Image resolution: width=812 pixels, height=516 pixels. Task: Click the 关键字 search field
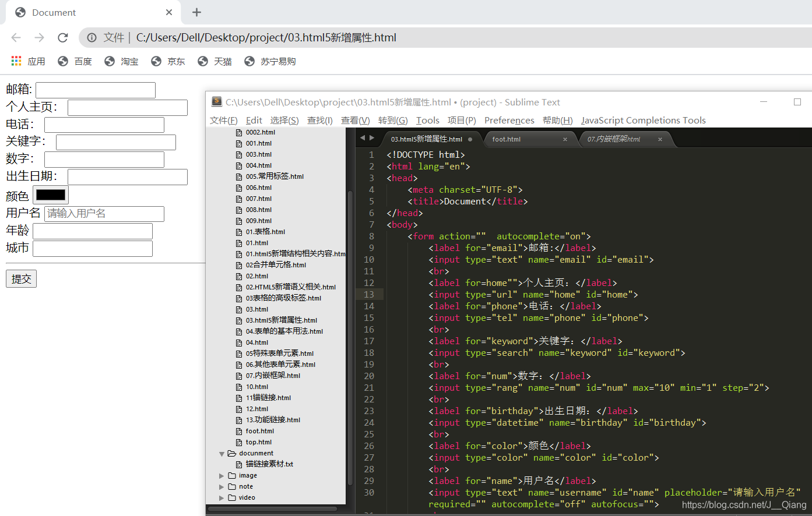(116, 142)
